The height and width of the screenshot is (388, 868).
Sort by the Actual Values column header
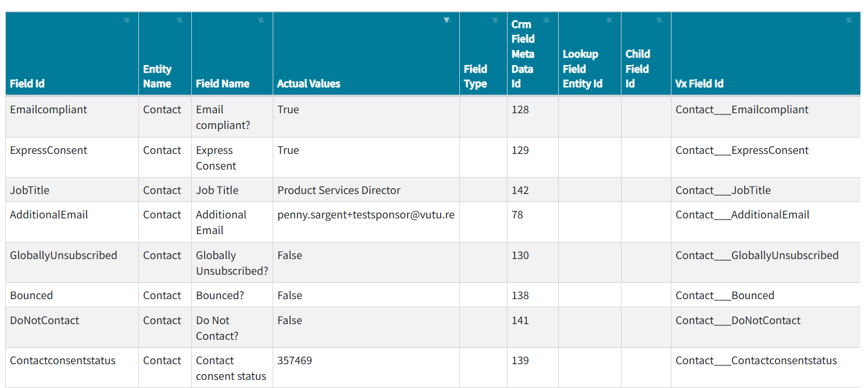[x=309, y=84]
